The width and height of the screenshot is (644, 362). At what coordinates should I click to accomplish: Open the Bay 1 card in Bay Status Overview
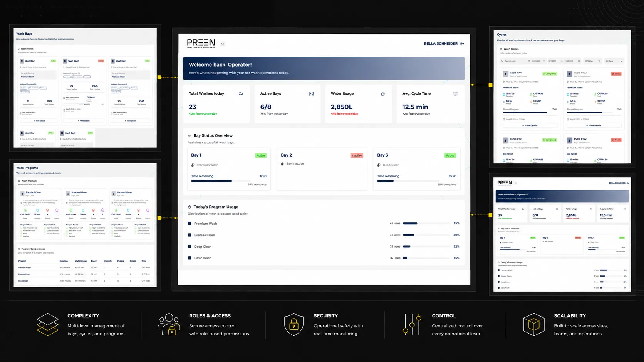pos(229,169)
